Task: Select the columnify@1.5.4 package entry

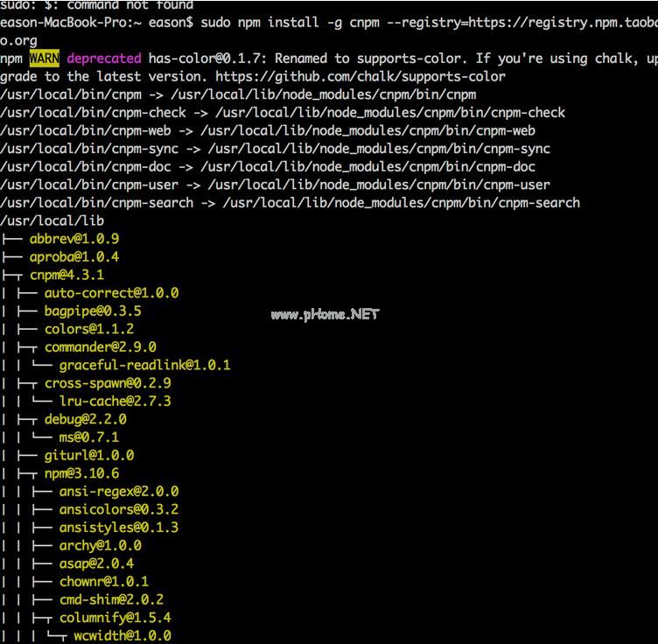Action: 115,618
